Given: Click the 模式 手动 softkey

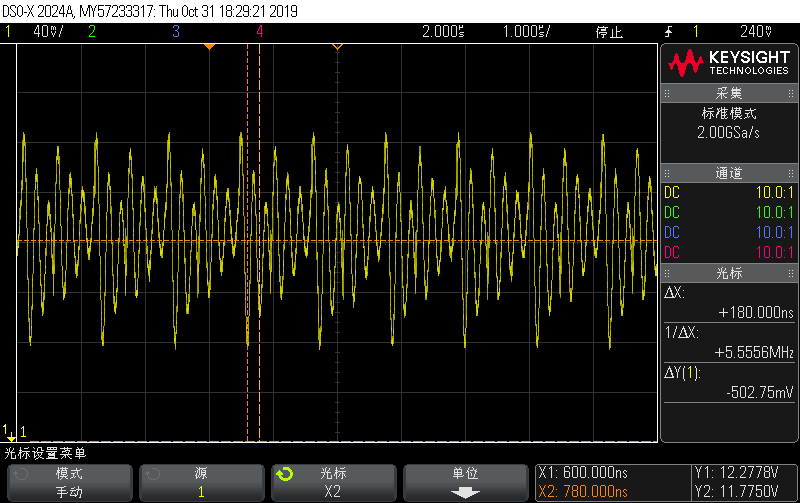Looking at the screenshot, I should point(69,483).
